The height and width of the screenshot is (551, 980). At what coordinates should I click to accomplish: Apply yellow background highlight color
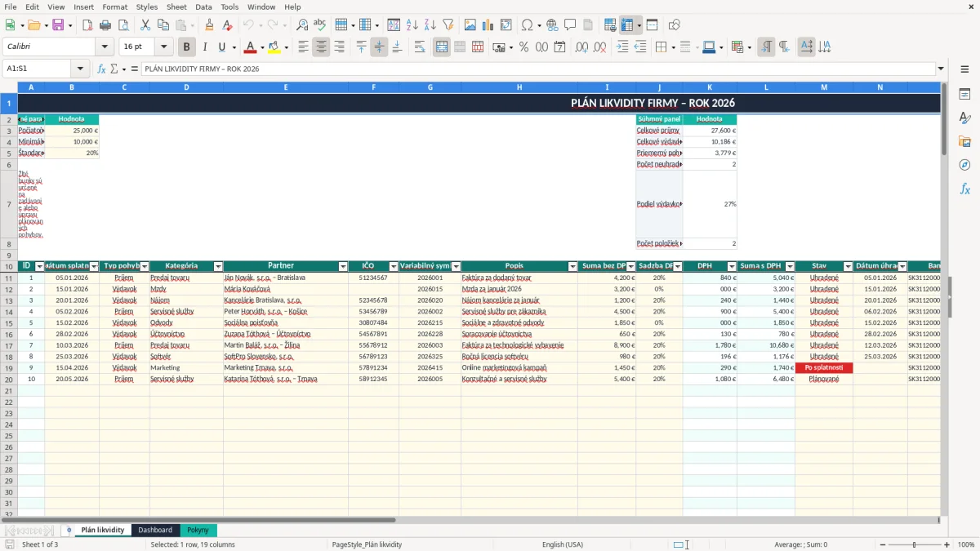274,47
